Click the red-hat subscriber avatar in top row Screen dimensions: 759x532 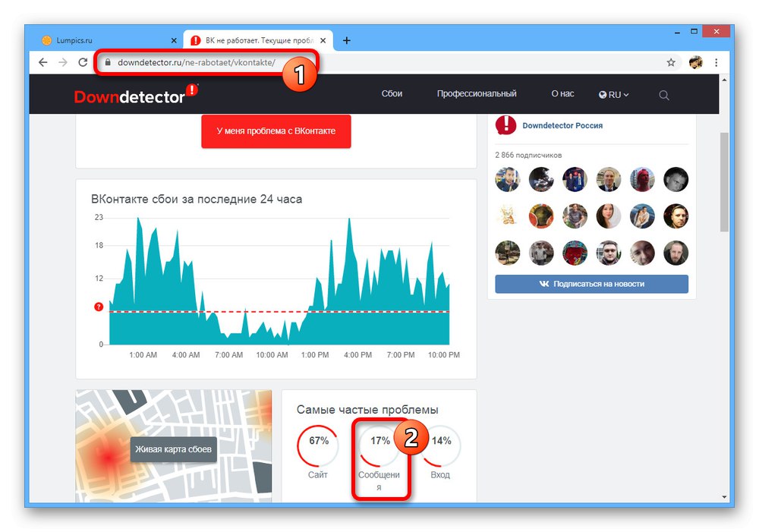[x=642, y=179]
